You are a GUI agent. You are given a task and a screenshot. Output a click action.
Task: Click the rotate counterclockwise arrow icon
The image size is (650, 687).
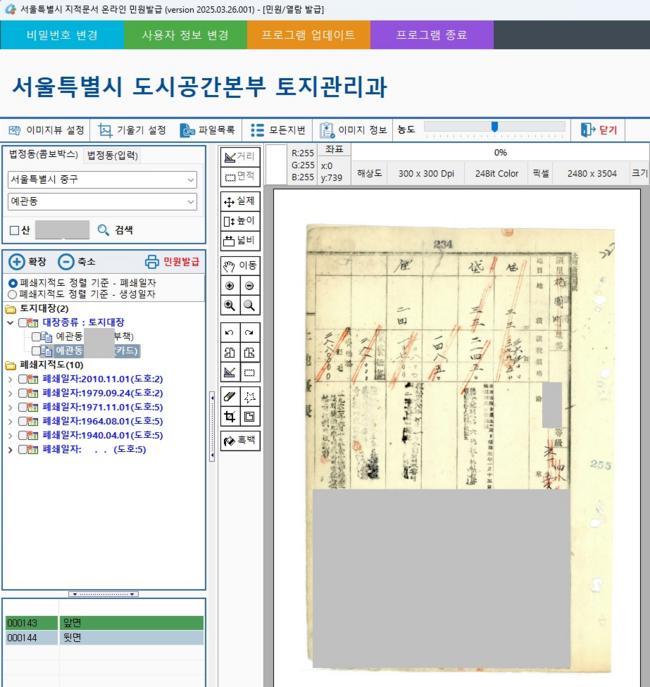tap(229, 332)
